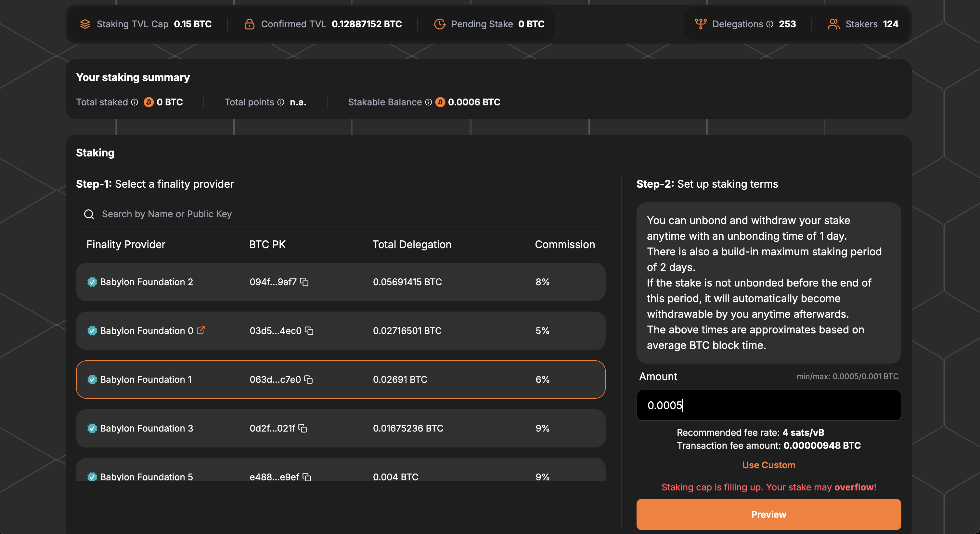Click the Confirmed TVL 0.12887152 BTC value
Image resolution: width=980 pixels, height=534 pixels.
(367, 24)
